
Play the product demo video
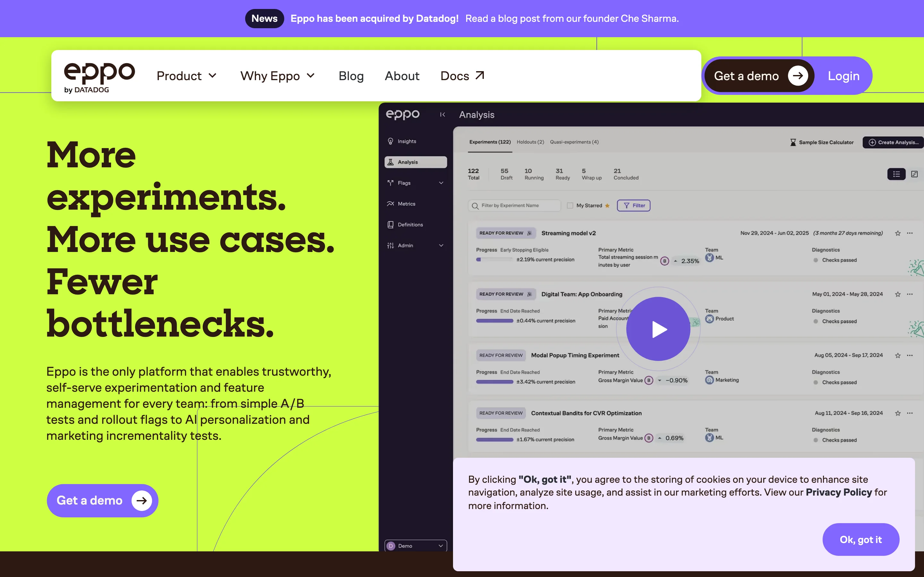point(658,329)
